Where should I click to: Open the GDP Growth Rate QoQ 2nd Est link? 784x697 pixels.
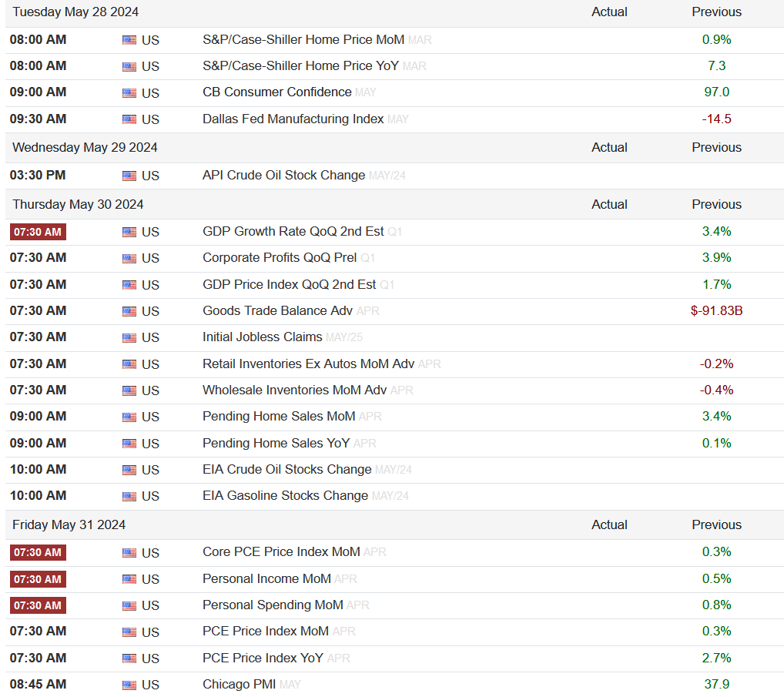(293, 232)
